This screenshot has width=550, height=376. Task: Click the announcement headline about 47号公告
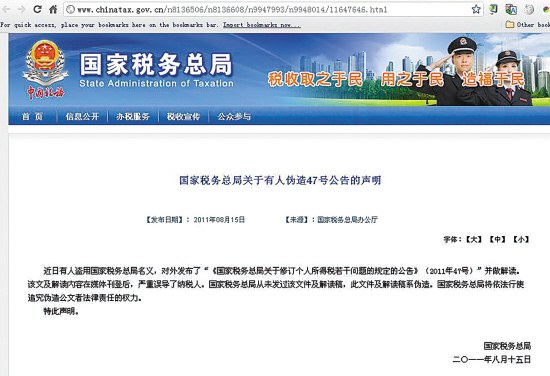(x=280, y=180)
